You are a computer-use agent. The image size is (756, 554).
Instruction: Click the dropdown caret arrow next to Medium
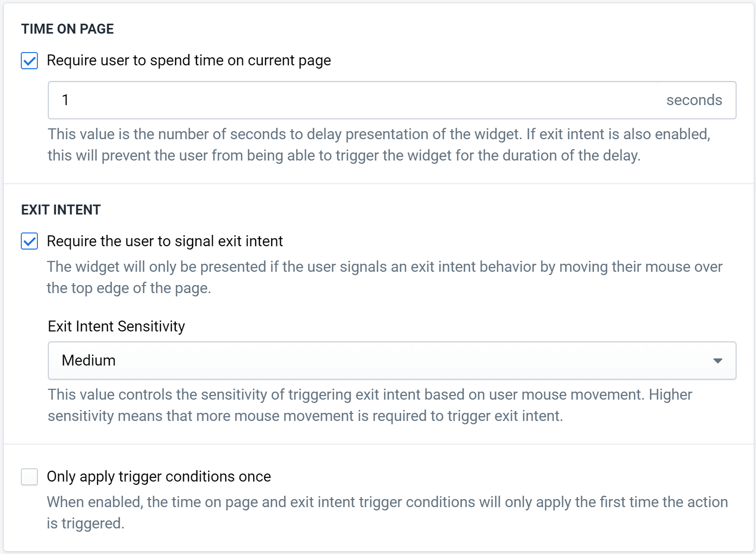(718, 361)
